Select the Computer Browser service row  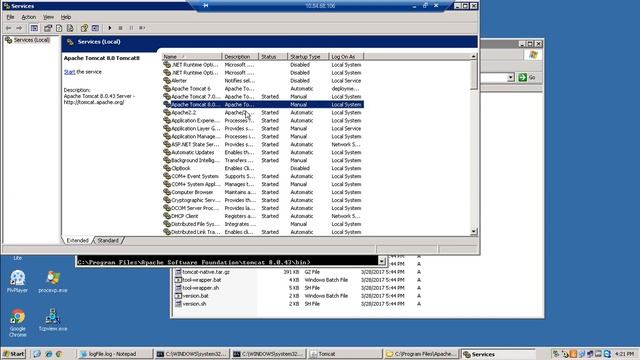pyautogui.click(x=263, y=192)
